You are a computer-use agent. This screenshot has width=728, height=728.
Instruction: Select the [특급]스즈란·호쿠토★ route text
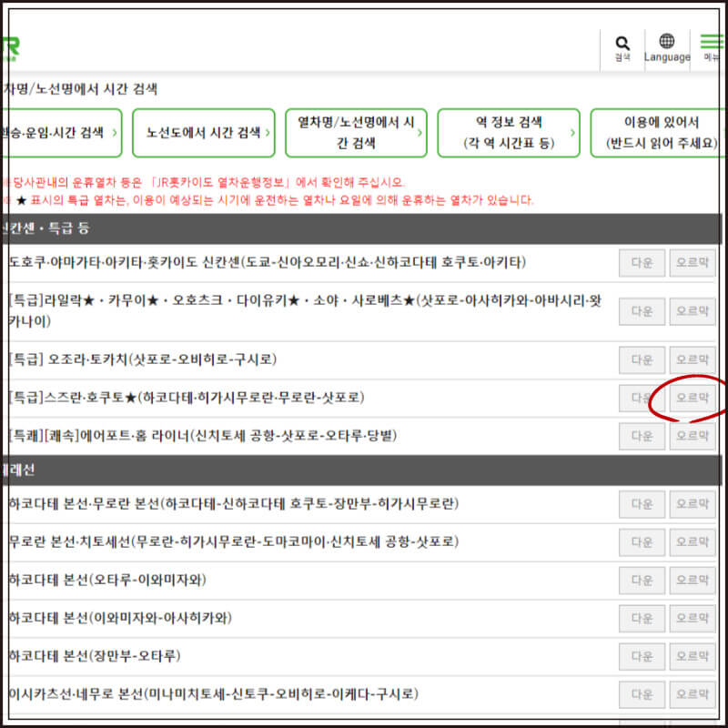point(187,398)
